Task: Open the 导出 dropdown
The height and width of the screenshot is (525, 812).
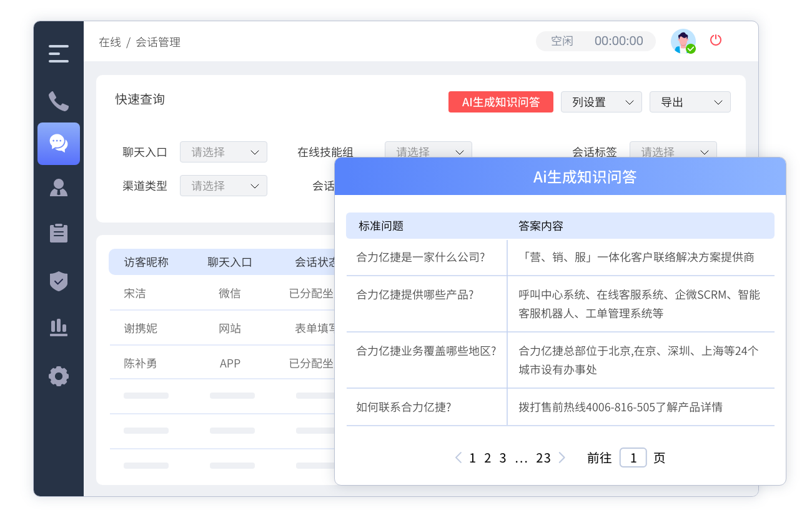Action: 690,102
